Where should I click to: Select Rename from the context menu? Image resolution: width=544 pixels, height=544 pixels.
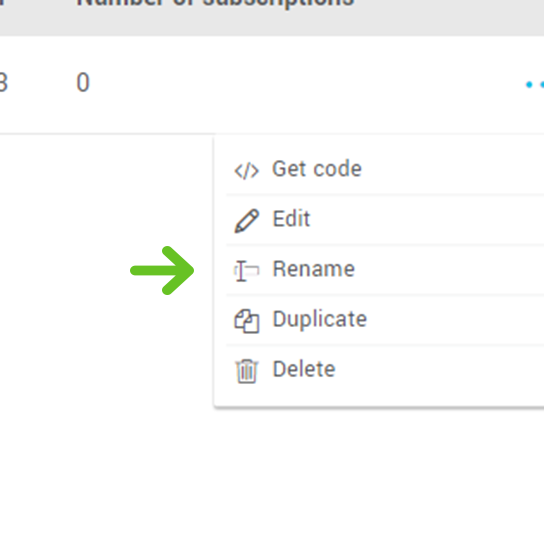coord(314,269)
